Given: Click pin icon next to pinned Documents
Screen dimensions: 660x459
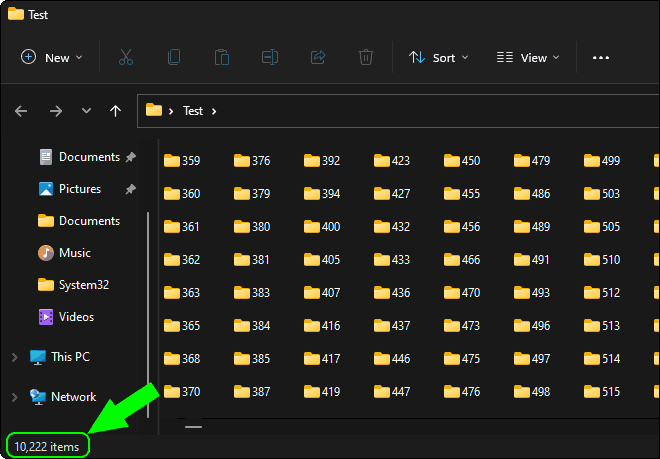Looking at the screenshot, I should coord(130,157).
